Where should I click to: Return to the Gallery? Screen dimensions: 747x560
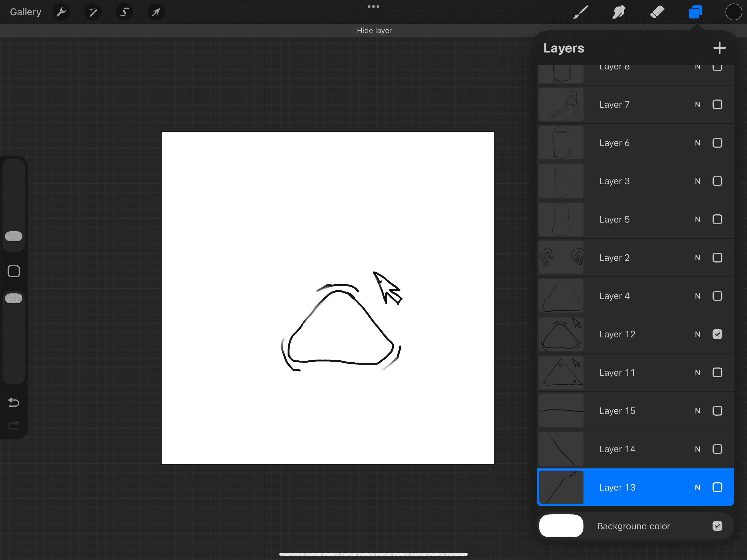tap(25, 12)
